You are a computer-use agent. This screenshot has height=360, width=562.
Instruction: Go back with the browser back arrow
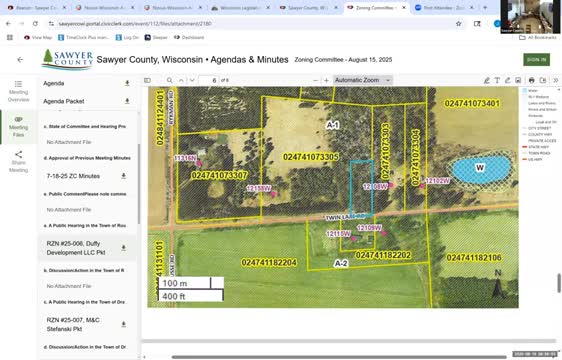point(8,24)
